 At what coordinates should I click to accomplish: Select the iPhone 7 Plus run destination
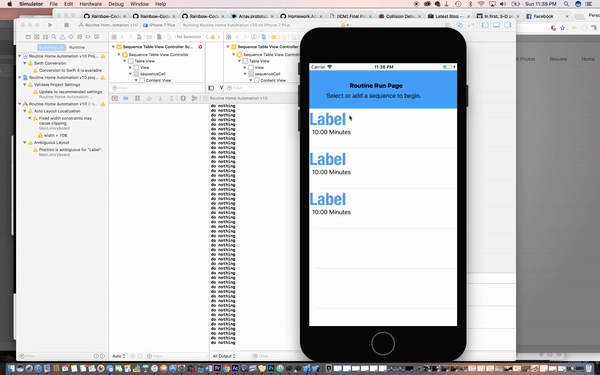[x=159, y=25]
